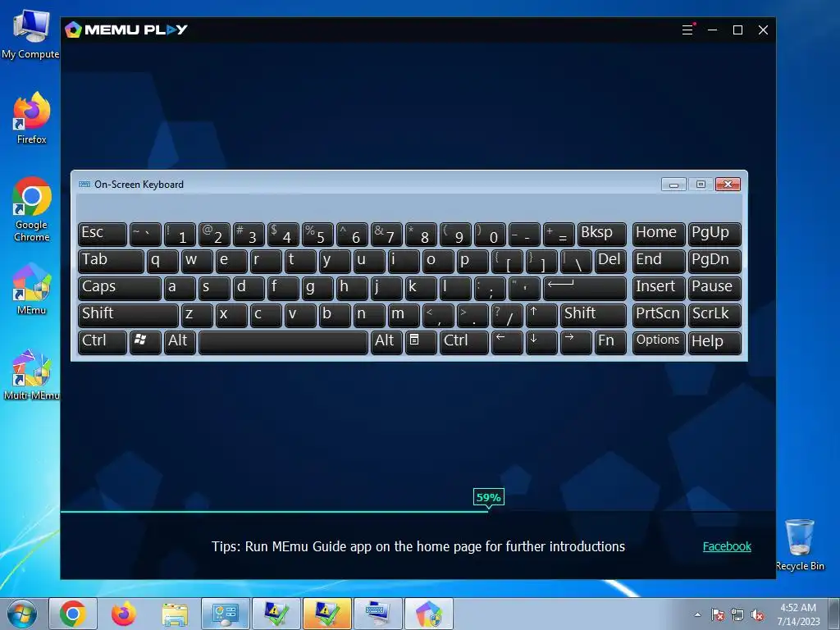The image size is (840, 630).
Task: Click the space bar key
Action: [283, 342]
